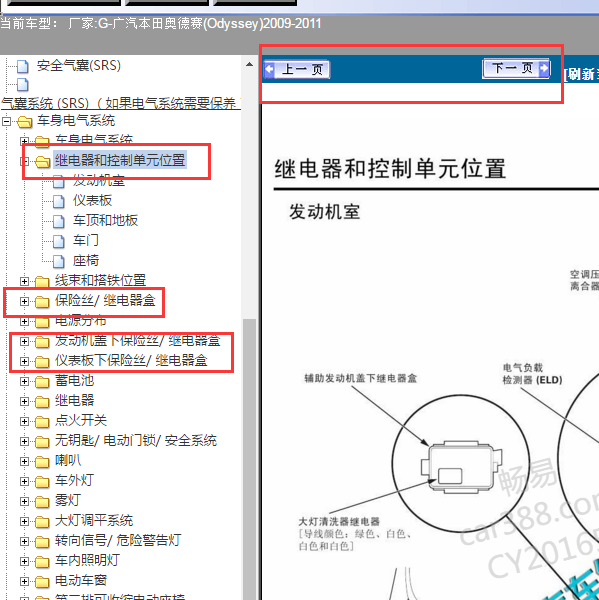The height and width of the screenshot is (600, 599).
Task: Click the 刷新 refresh link
Action: point(582,74)
